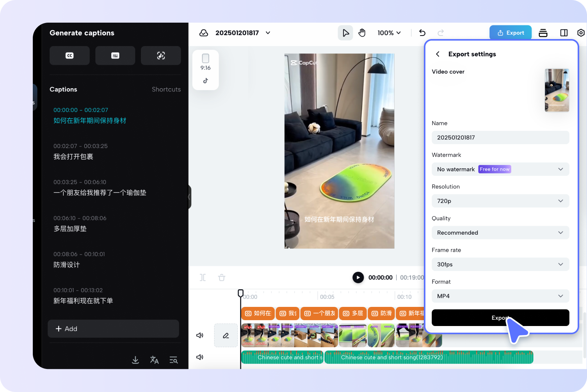Edit the video track cover
The height and width of the screenshot is (392, 587).
[x=226, y=335]
